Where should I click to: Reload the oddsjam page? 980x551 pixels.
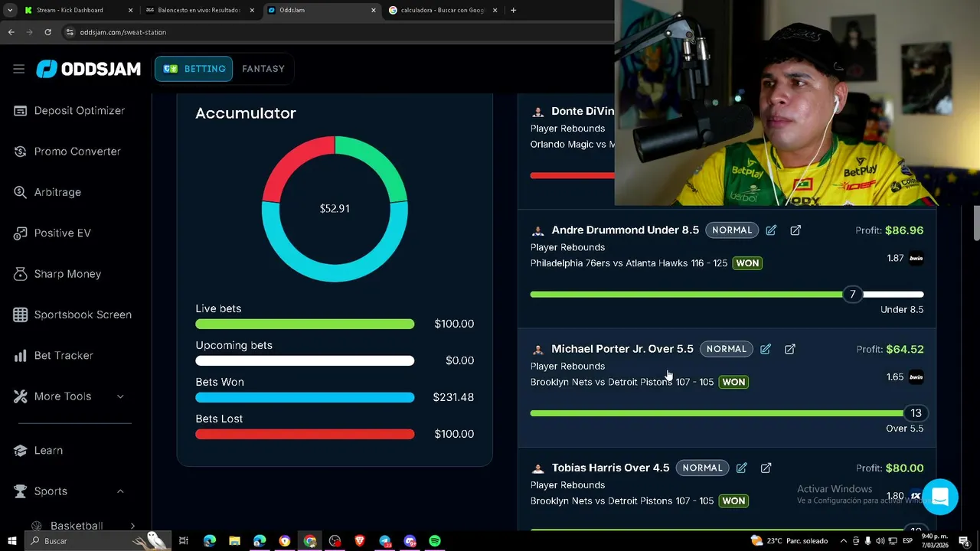pos(47,32)
